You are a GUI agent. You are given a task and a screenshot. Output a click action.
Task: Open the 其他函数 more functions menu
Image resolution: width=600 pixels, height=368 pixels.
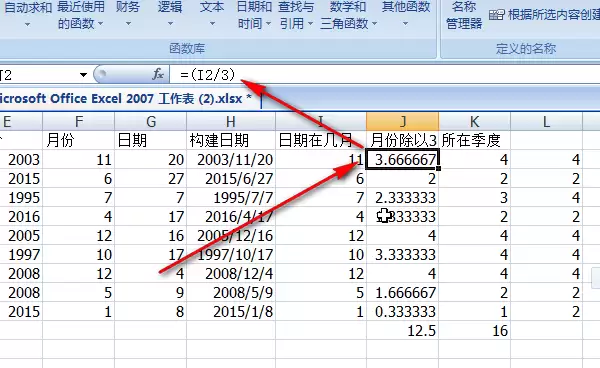[x=406, y=15]
